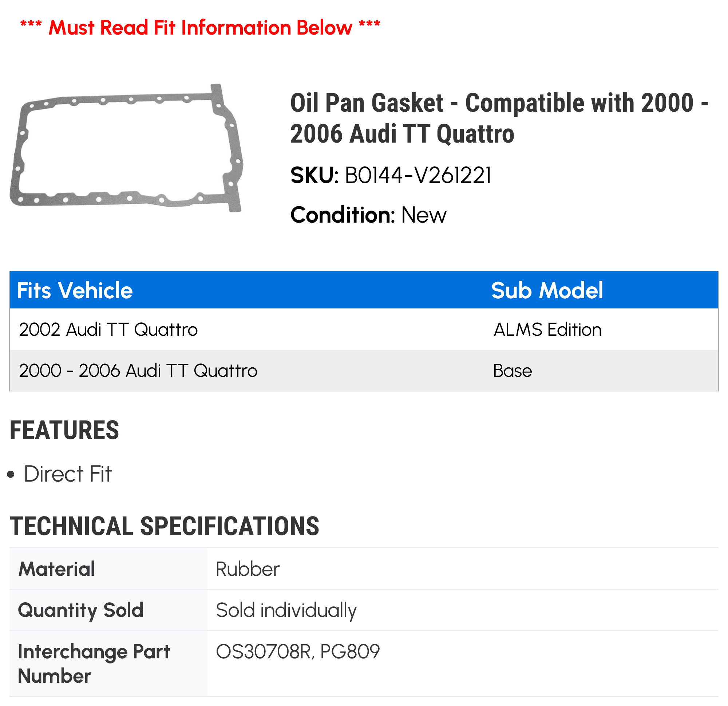Select the Oil Pan Gasket product title
This screenshot has height=706, width=728.
499,118
